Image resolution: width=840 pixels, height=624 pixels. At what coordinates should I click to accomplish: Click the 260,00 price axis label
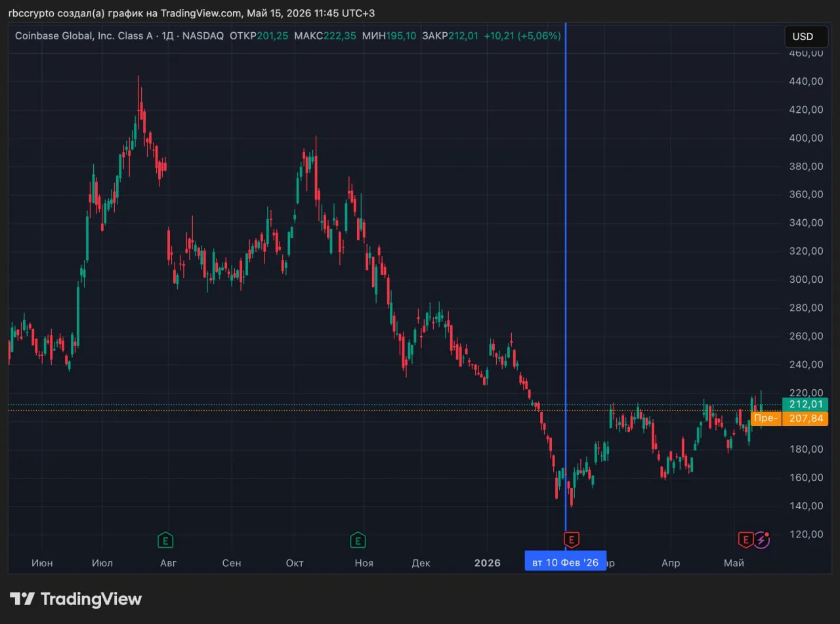click(x=806, y=336)
